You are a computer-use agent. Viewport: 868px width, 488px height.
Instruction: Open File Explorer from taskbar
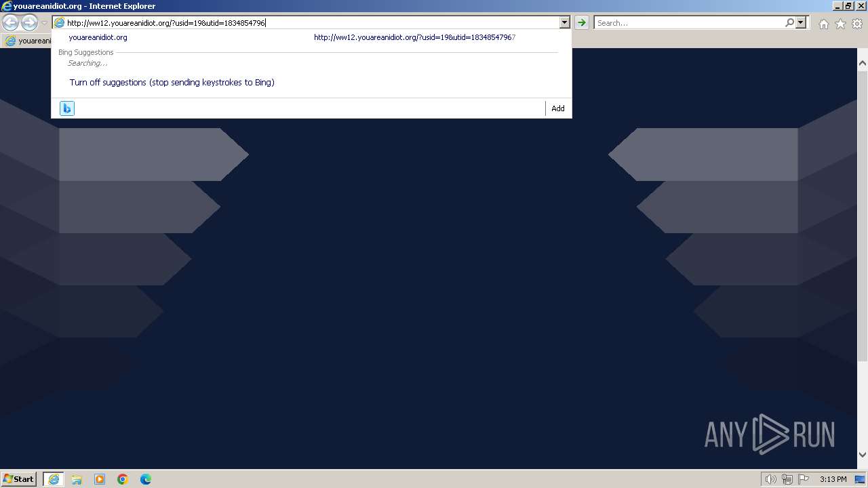click(x=77, y=479)
